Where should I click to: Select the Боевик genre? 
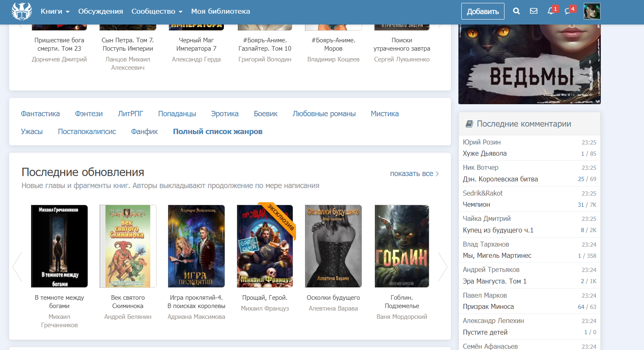click(266, 114)
